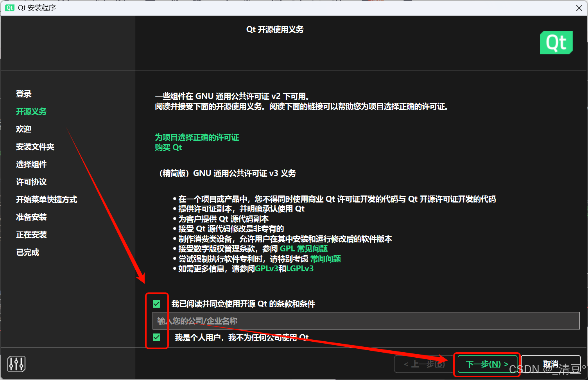Select the 选择组件 step
Viewport: 588px width, 380px height.
point(31,164)
